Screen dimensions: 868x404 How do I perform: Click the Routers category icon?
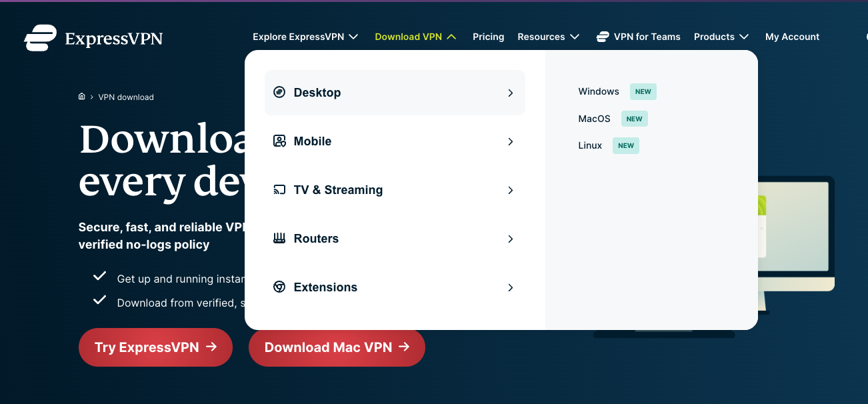click(279, 239)
